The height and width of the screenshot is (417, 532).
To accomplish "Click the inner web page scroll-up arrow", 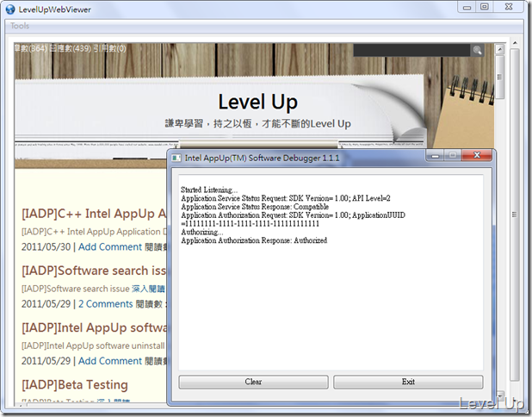I will tap(499, 50).
